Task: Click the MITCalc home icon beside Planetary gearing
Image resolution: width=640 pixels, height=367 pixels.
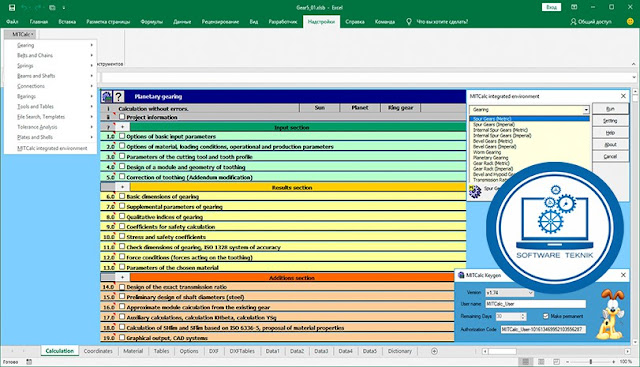Action: (107, 97)
